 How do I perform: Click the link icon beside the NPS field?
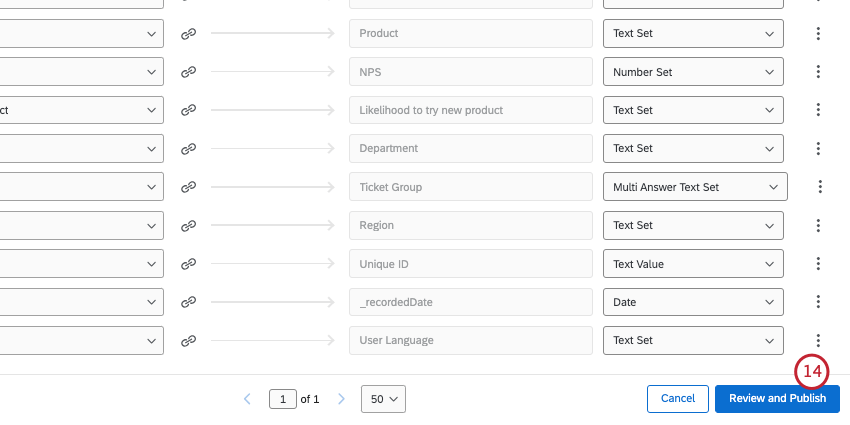tap(188, 72)
